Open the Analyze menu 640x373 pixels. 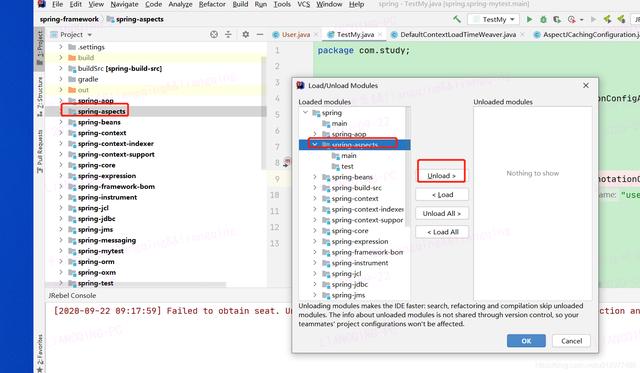tap(180, 4)
